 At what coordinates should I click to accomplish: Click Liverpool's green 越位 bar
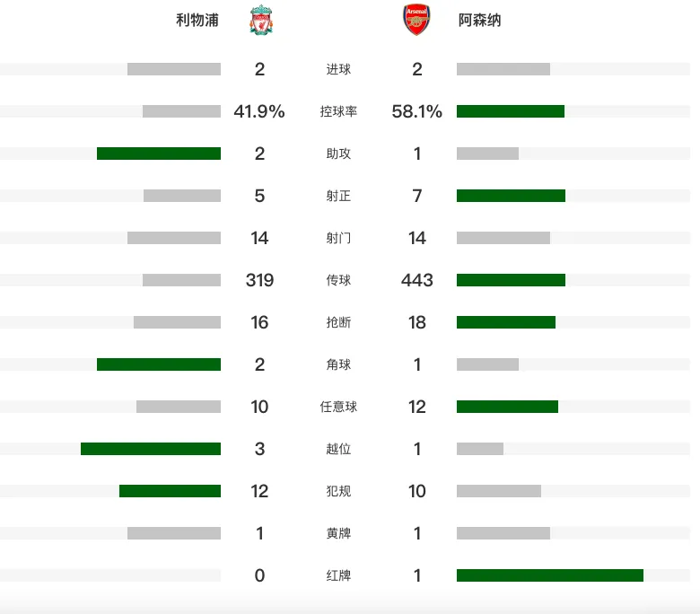coord(151,449)
